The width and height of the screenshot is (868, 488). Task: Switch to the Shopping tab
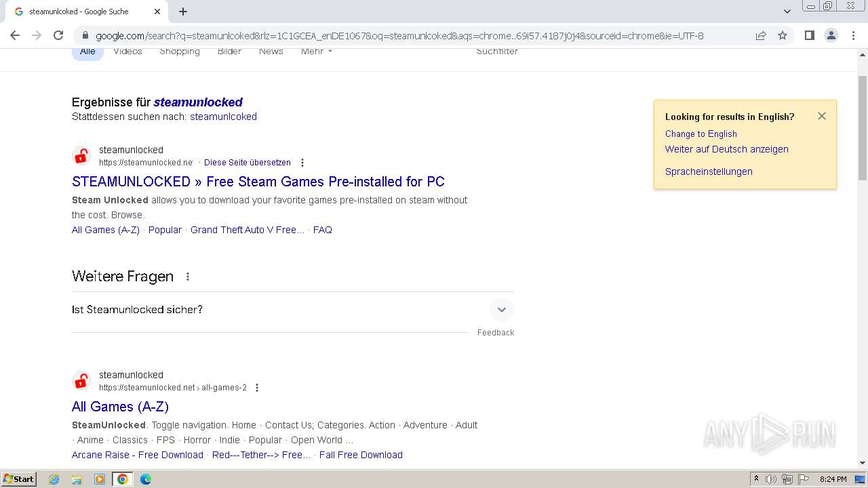coord(180,52)
